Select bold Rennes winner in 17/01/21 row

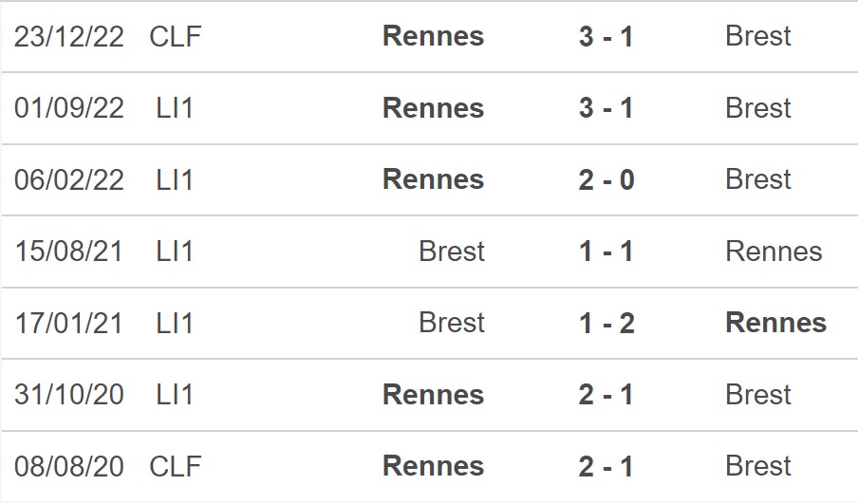coord(776,323)
